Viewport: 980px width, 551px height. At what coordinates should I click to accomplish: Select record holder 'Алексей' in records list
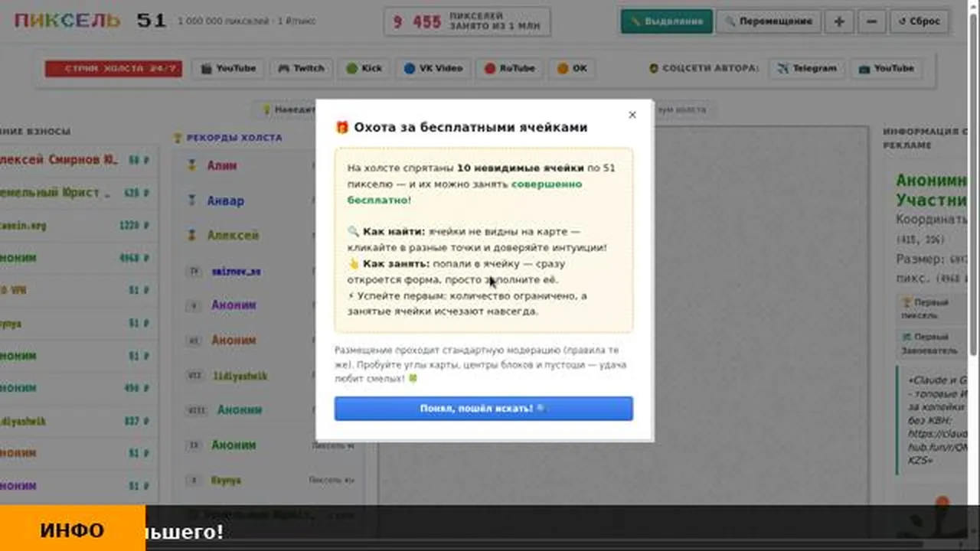pyautogui.click(x=233, y=235)
